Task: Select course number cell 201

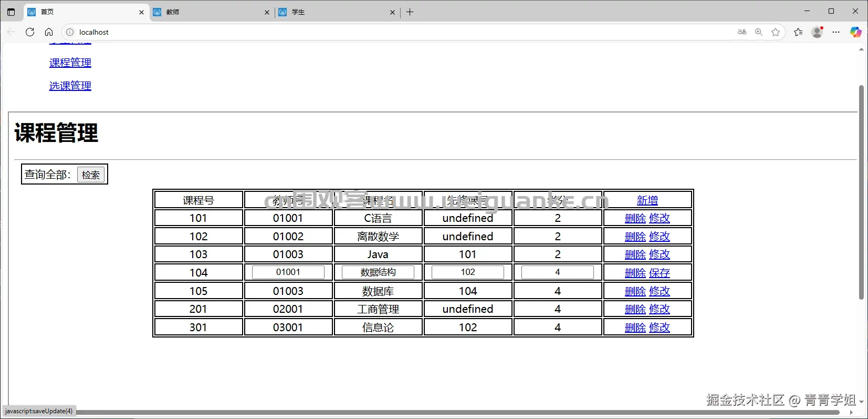Action: (198, 309)
